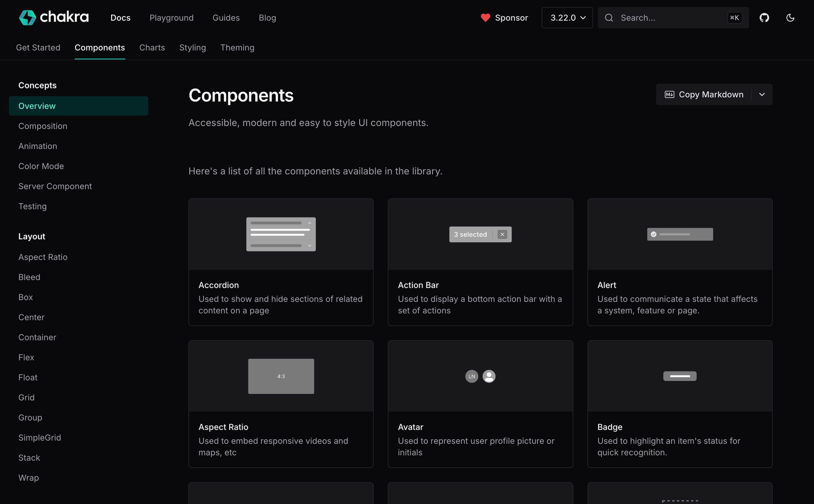This screenshot has height=504, width=814.
Task: Click the search magnifier icon
Action: [609, 18]
